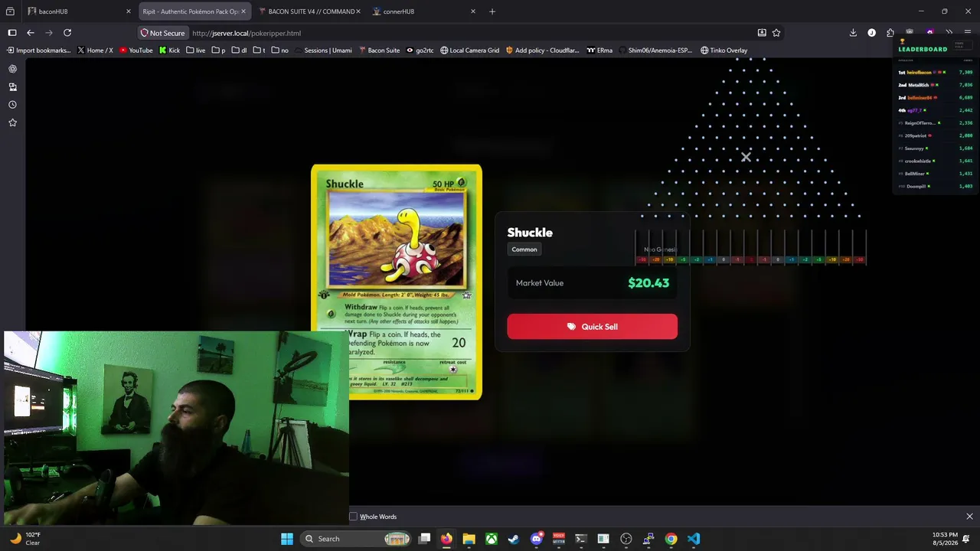The height and width of the screenshot is (551, 980).
Task: Click Doompill in the leaderboard
Action: 916,186
